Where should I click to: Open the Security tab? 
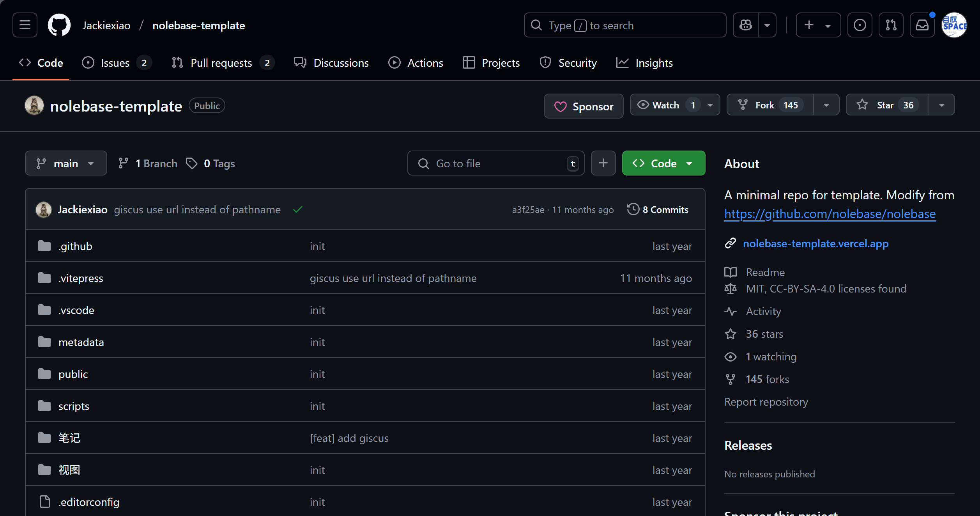point(568,63)
